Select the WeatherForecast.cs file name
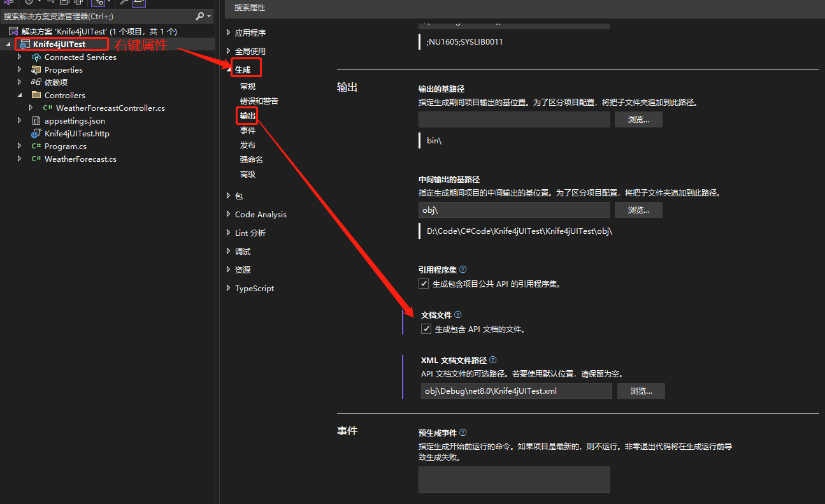Viewport: 825px width, 504px height. [80, 159]
